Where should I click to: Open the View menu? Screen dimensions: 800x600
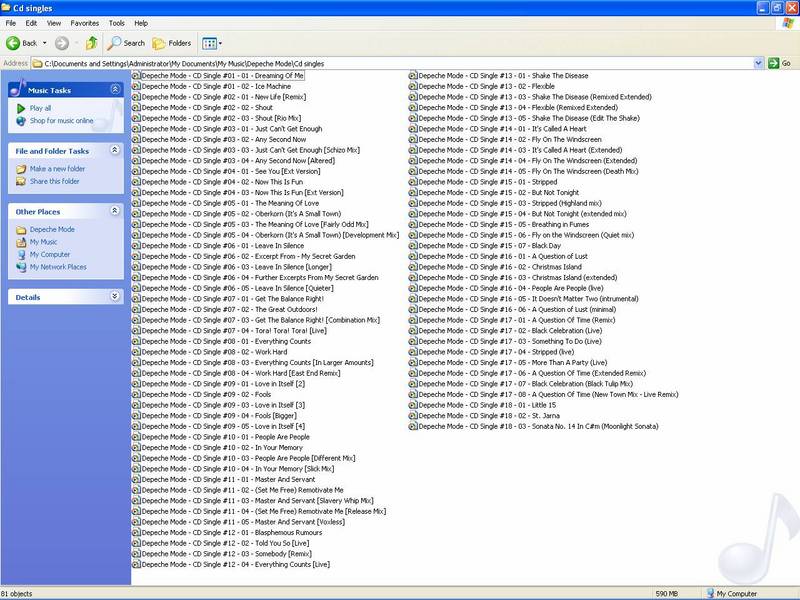coord(54,23)
